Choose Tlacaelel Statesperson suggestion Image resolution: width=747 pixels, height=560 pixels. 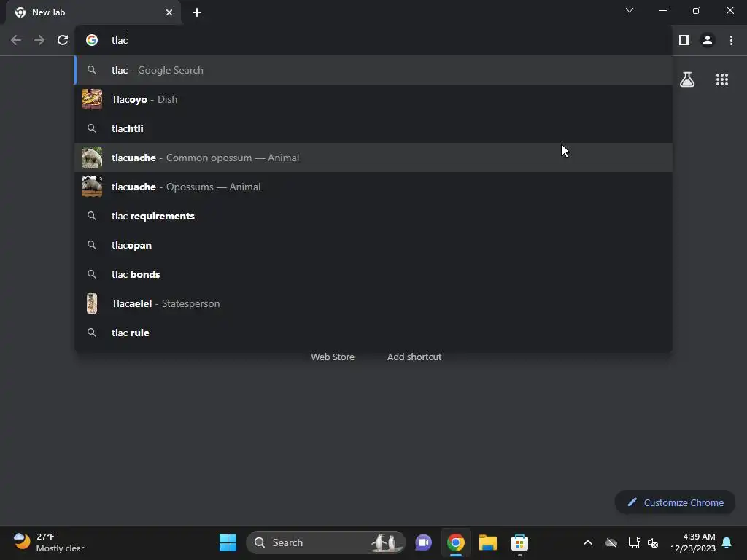coord(373,303)
